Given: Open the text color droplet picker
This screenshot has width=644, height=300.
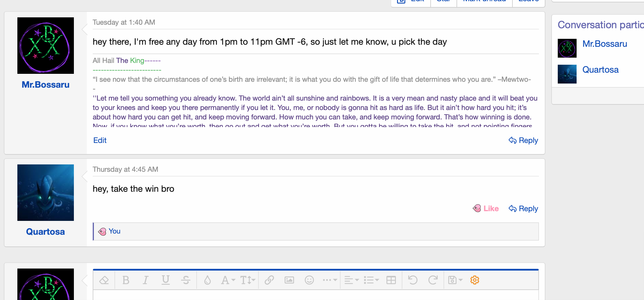Looking at the screenshot, I should click(208, 280).
